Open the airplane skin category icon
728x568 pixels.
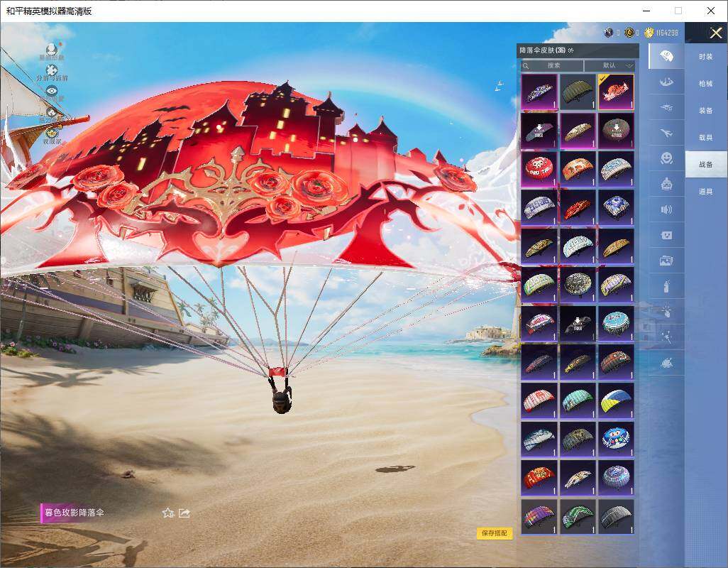pyautogui.click(x=666, y=133)
